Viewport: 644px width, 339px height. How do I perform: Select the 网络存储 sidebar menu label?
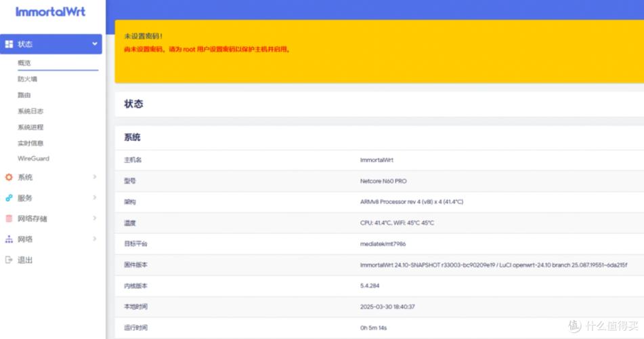(x=33, y=218)
